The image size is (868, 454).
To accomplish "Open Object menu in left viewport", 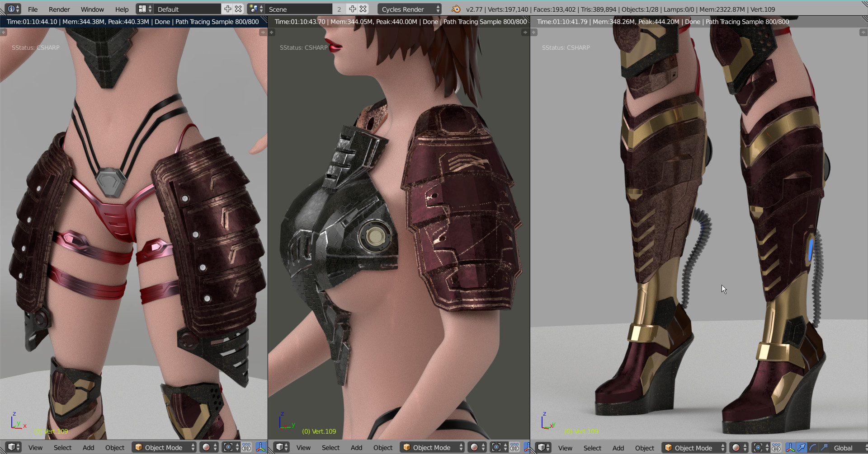I will [x=115, y=447].
